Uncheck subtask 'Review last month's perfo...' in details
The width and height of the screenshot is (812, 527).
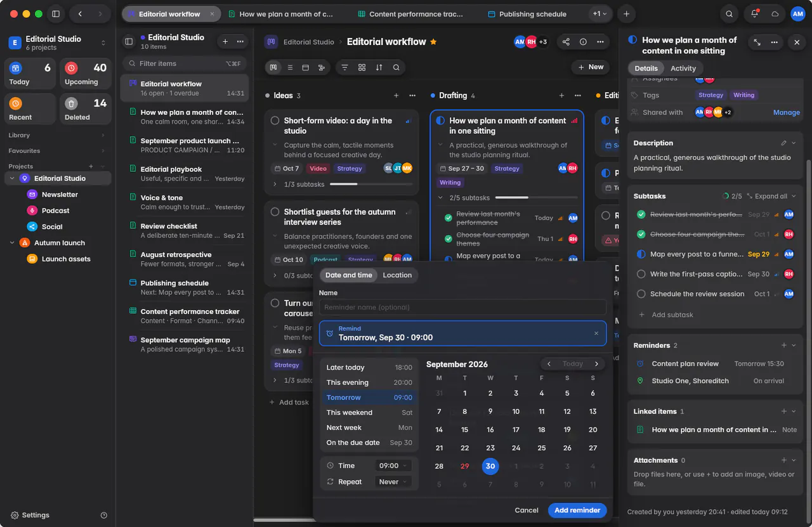(x=641, y=215)
